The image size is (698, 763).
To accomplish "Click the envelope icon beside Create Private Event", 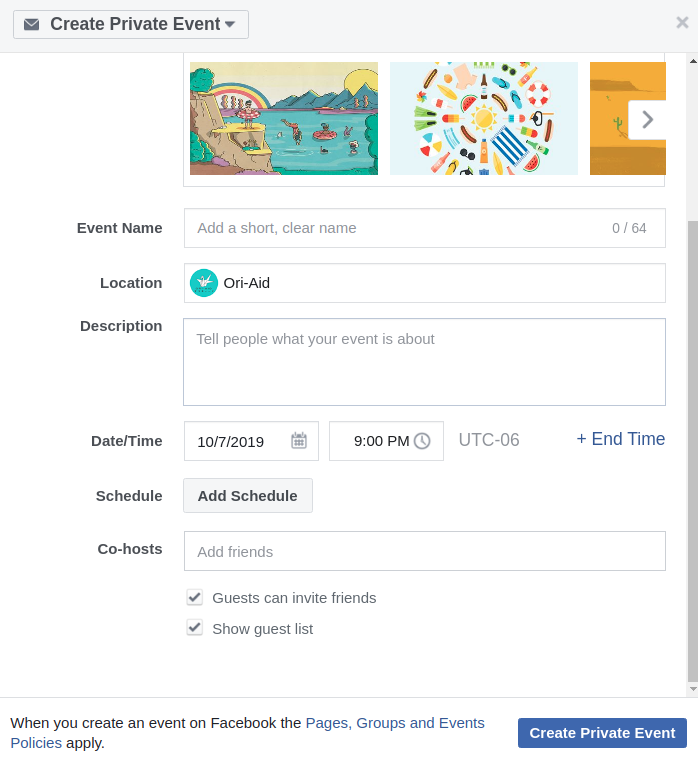I will pos(32,24).
